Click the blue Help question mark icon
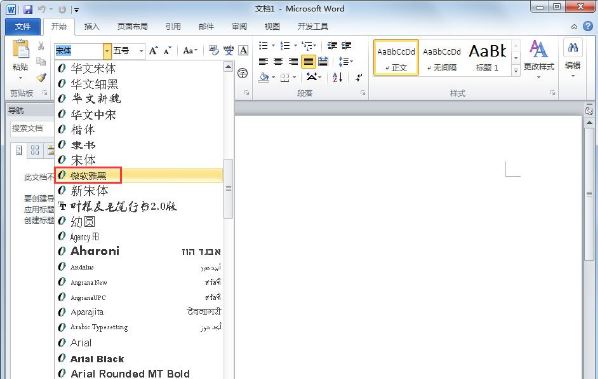Screen dimensions: 598x379 pos(588,26)
